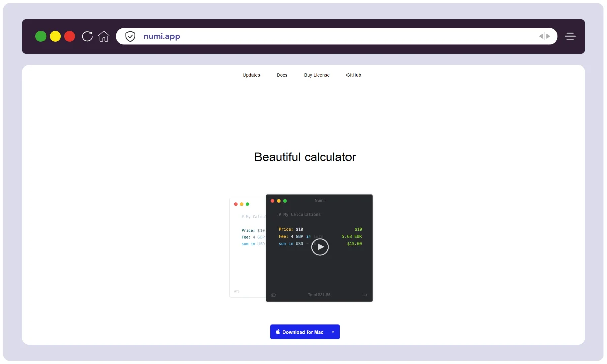Click the '# My Calculations' text in dark window
The image size is (607, 364).
(299, 215)
